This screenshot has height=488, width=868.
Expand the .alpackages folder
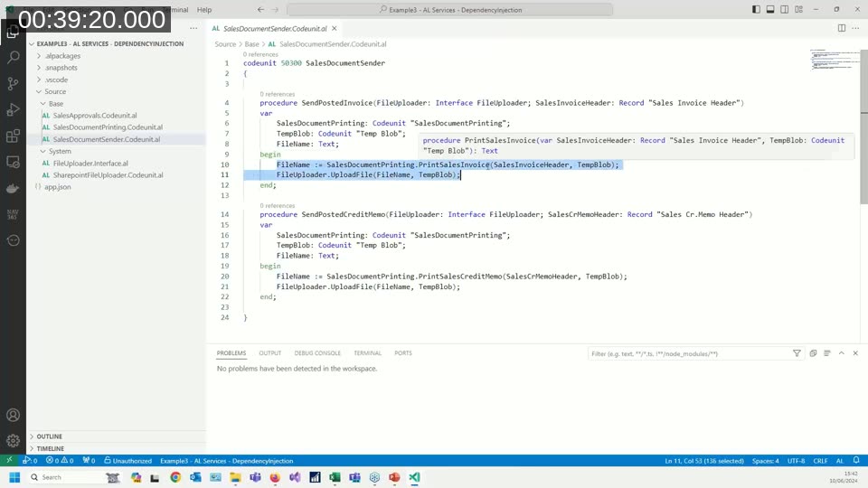[x=62, y=56]
